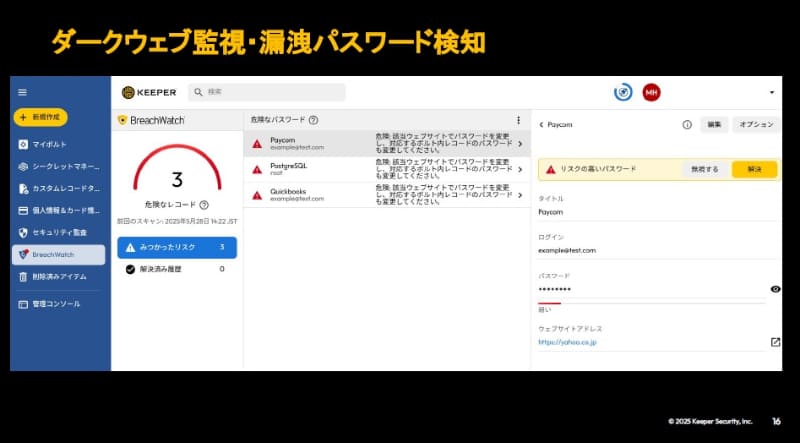Select the PostgreSQL record row
This screenshot has height=443, width=800.
tap(387, 169)
